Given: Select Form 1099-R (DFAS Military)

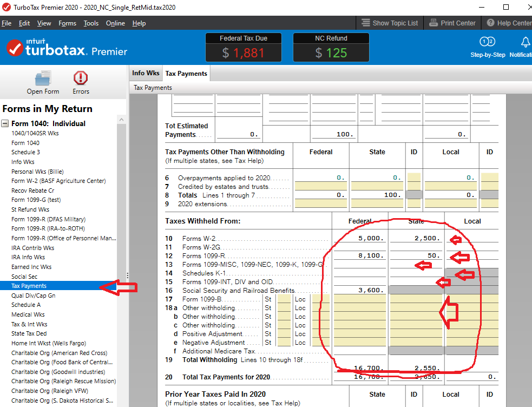Looking at the screenshot, I should tap(48, 219).
